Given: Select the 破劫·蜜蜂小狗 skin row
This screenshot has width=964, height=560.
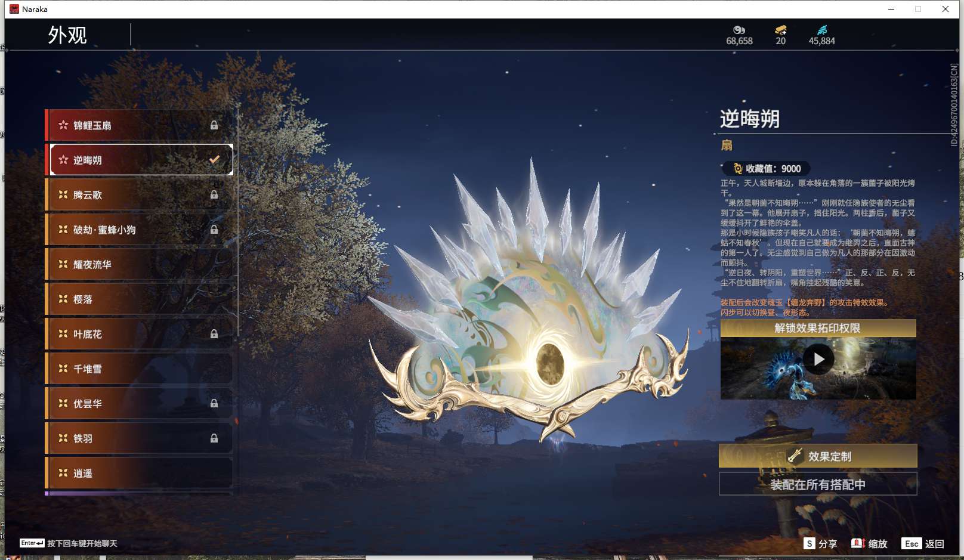Looking at the screenshot, I should tap(139, 230).
